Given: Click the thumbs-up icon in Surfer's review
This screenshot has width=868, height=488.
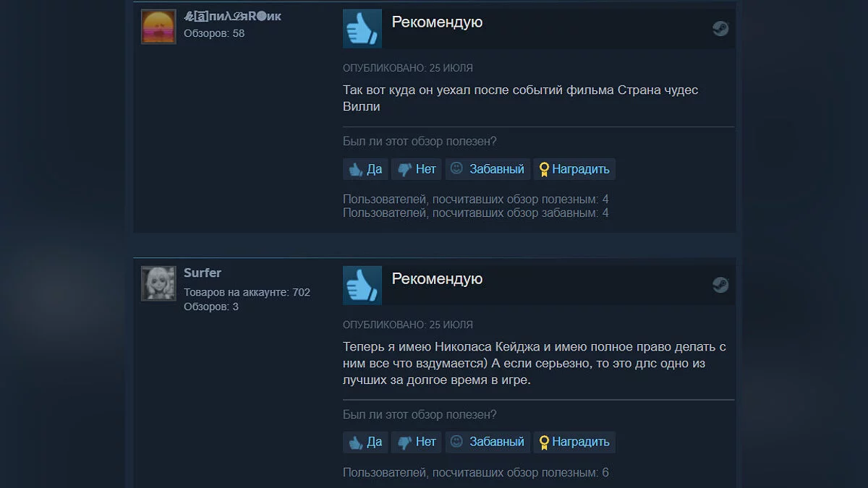Looking at the screenshot, I should click(x=362, y=285).
